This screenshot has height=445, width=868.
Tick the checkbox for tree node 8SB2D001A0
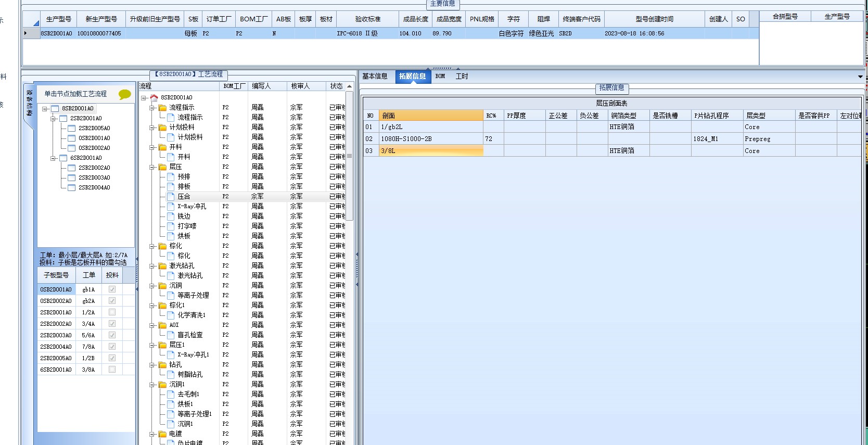(55, 108)
